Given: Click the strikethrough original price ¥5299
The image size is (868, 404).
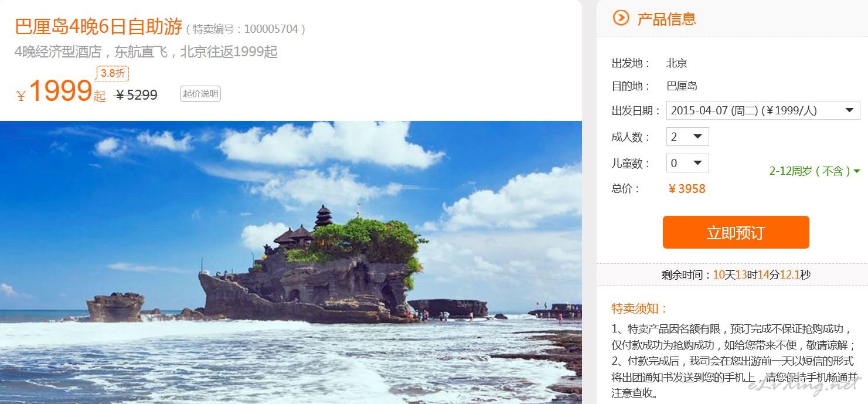Looking at the screenshot, I should [x=137, y=94].
